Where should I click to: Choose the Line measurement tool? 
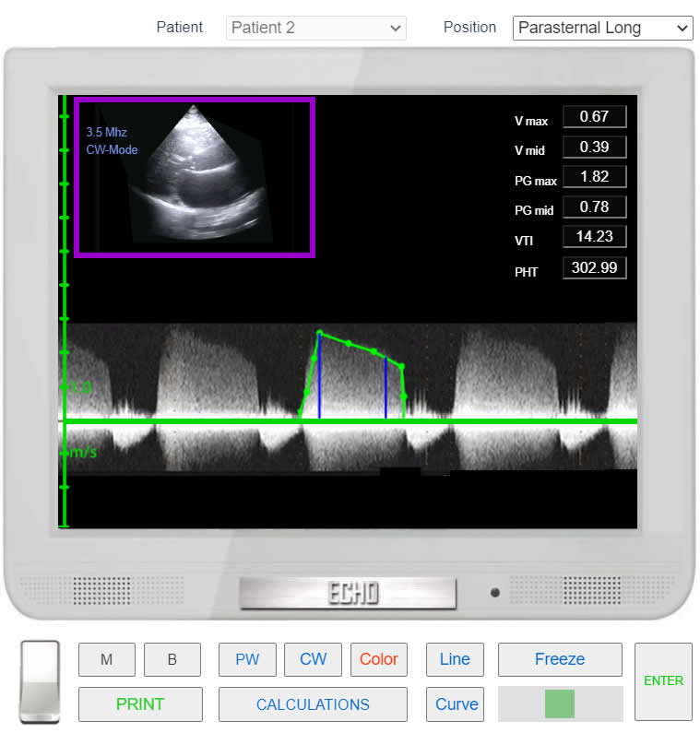(455, 659)
